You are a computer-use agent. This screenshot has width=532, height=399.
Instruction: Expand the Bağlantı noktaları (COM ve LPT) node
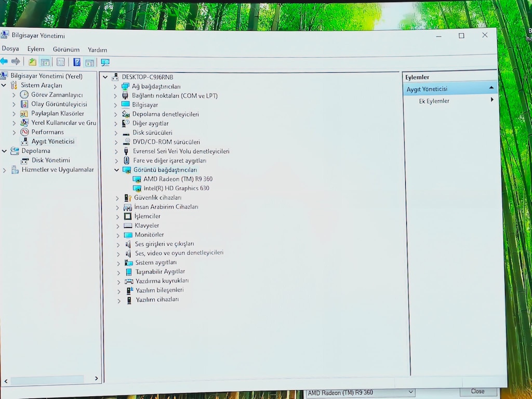[115, 96]
